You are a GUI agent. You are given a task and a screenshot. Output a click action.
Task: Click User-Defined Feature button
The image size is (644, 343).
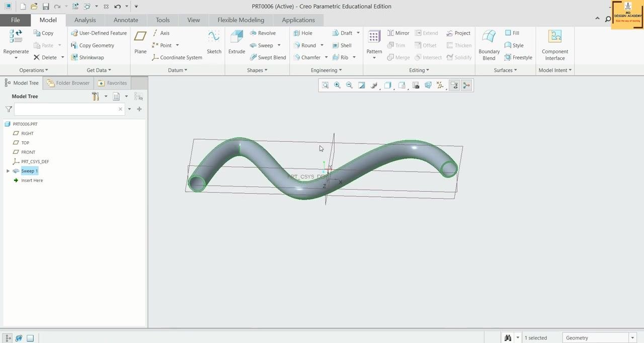click(99, 33)
